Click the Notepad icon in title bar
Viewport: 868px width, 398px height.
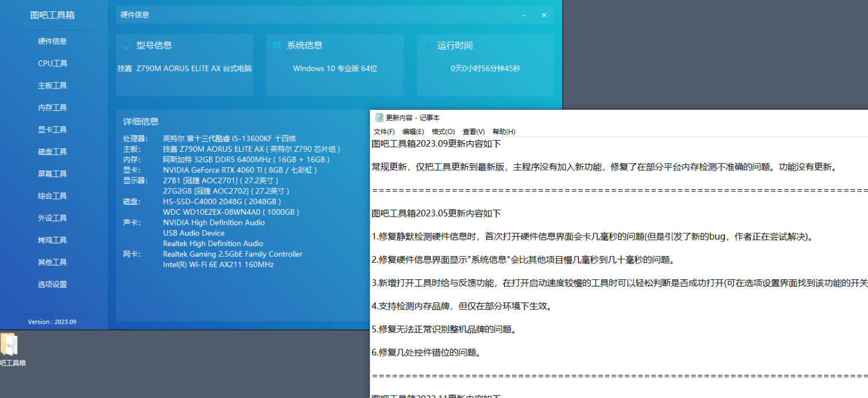[x=379, y=117]
